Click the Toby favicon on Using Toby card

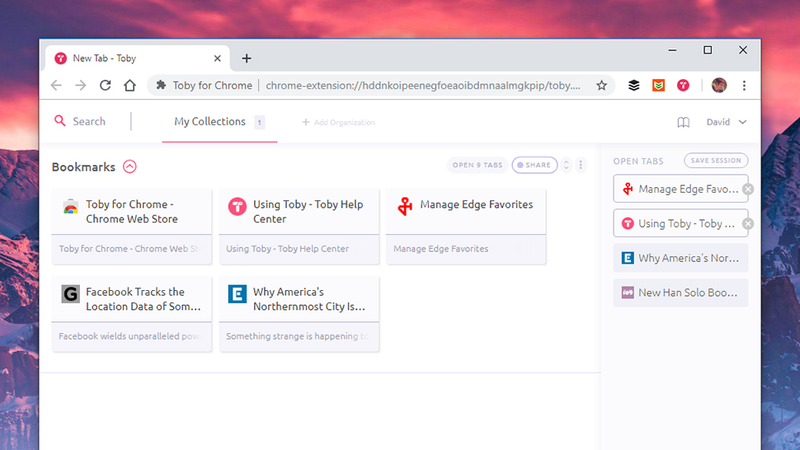pos(237,207)
